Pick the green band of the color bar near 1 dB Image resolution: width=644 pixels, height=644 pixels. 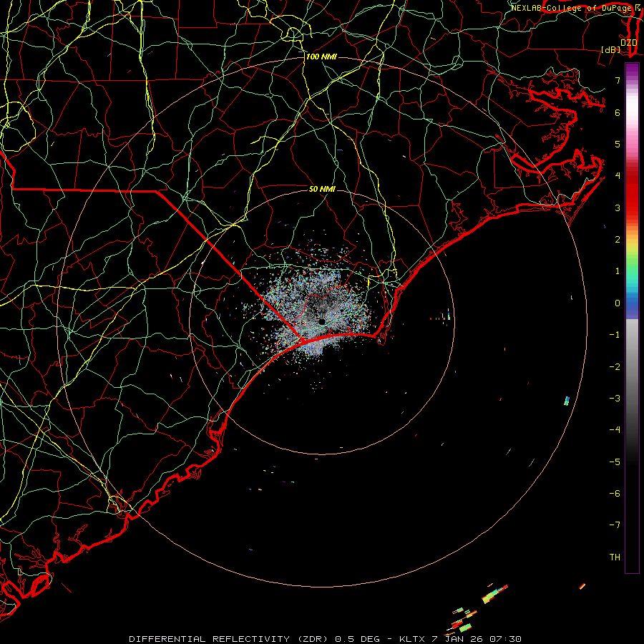point(632,269)
